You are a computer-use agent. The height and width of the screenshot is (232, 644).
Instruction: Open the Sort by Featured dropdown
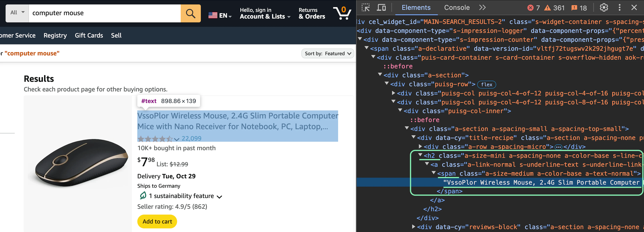328,53
